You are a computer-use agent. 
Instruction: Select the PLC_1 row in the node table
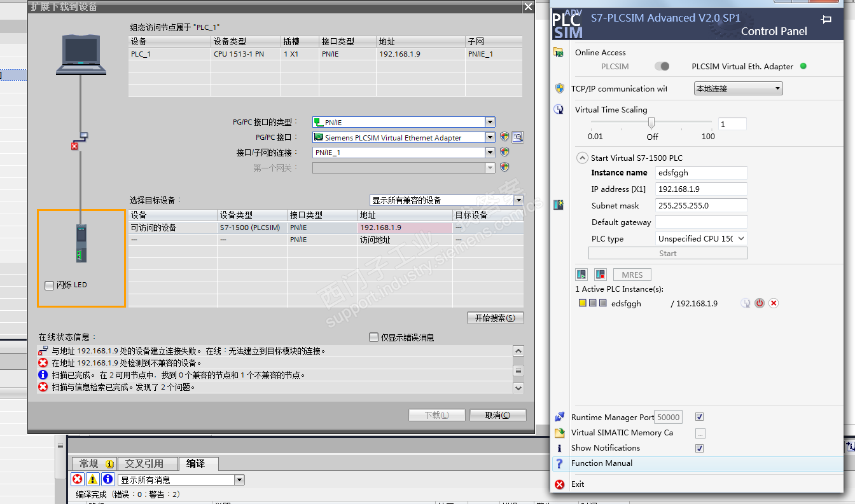[326, 54]
